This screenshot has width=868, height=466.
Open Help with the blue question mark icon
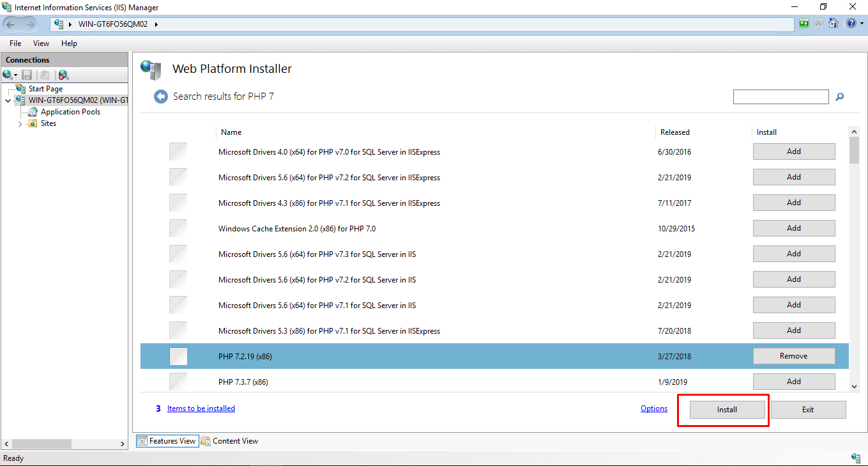click(x=851, y=24)
